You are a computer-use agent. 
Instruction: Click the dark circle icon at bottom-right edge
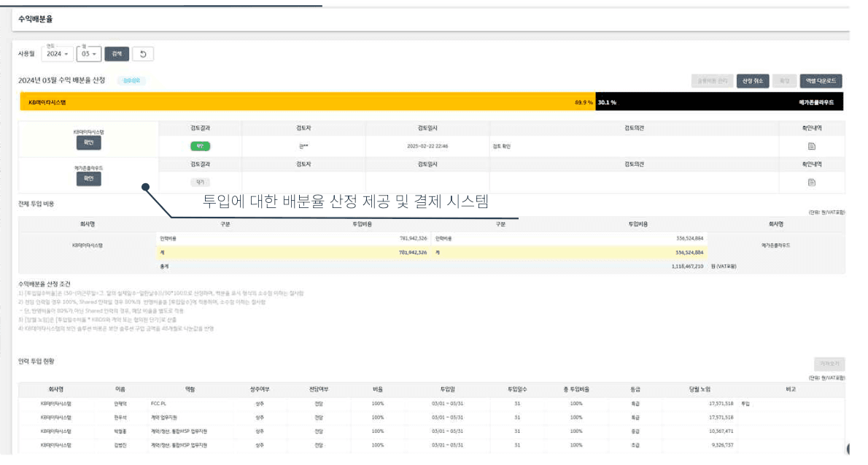coord(850,449)
